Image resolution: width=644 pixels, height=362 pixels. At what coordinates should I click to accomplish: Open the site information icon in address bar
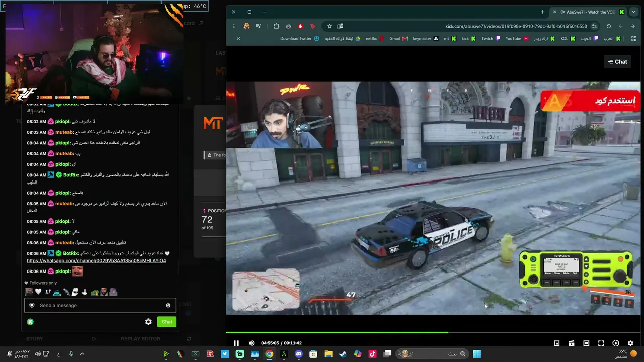pos(594,26)
